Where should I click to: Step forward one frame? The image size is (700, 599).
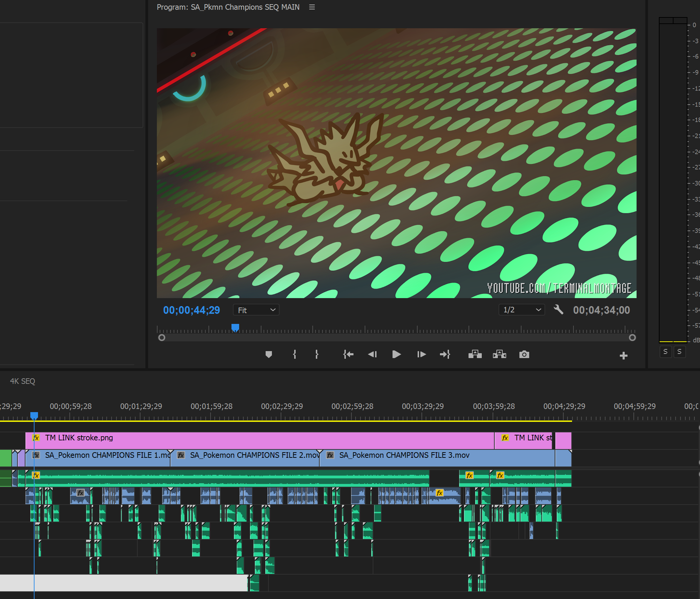[421, 355]
